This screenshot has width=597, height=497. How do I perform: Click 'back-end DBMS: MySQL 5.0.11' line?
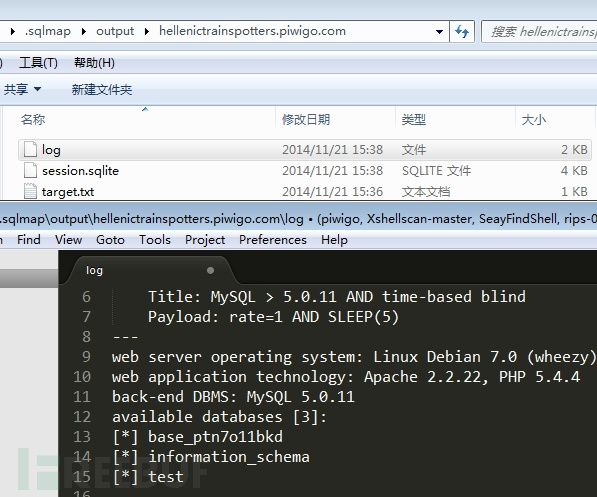click(233, 397)
